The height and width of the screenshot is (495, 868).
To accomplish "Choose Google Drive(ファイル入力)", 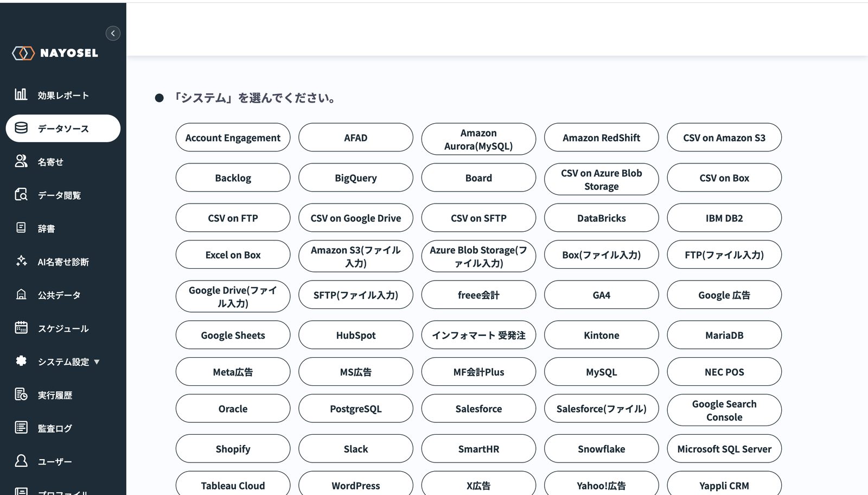I will (233, 296).
